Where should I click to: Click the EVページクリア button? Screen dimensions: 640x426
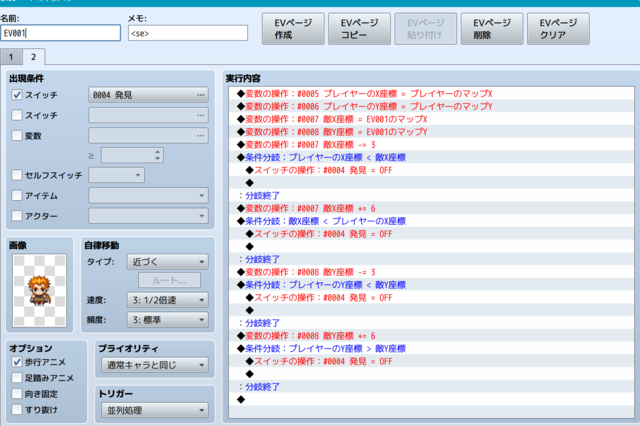pos(558,29)
